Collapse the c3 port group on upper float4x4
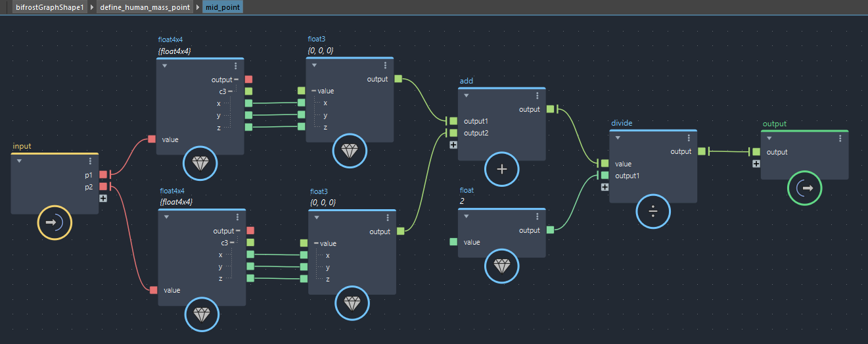 (230, 91)
